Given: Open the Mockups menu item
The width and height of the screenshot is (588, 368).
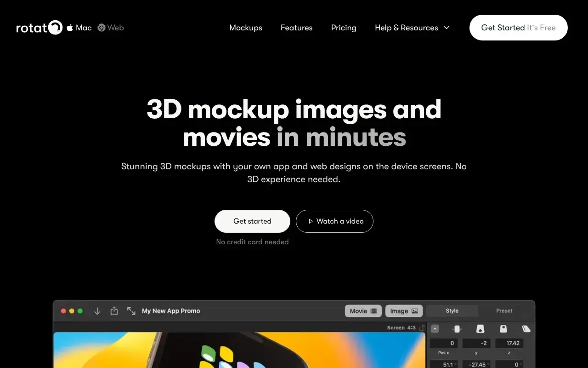Looking at the screenshot, I should coord(246,28).
